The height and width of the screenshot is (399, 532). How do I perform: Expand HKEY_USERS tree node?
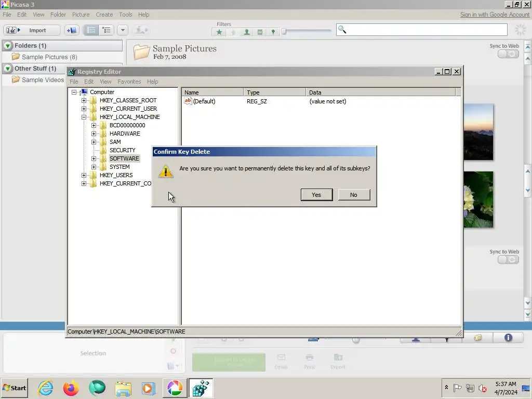pos(84,176)
